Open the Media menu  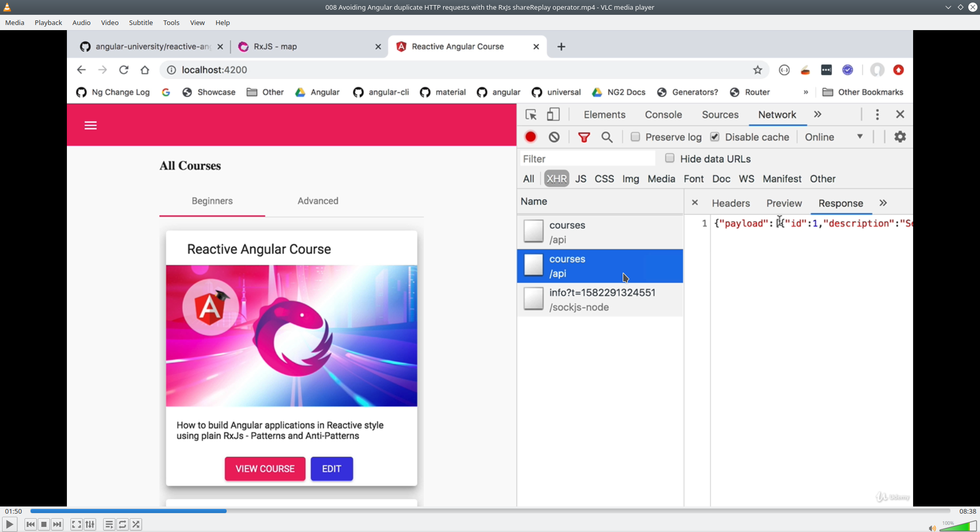(x=15, y=22)
